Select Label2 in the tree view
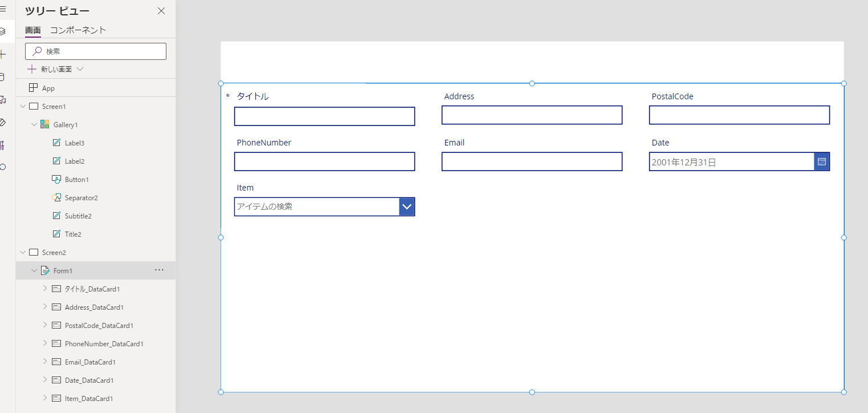 pos(75,161)
